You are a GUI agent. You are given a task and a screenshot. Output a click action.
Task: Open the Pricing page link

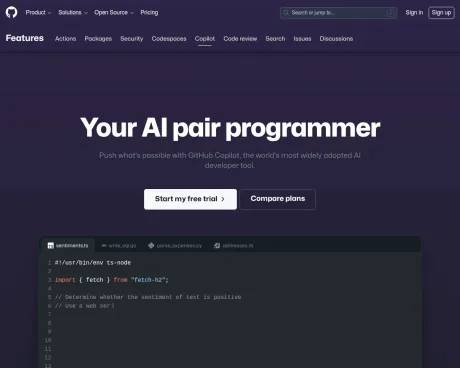point(149,13)
